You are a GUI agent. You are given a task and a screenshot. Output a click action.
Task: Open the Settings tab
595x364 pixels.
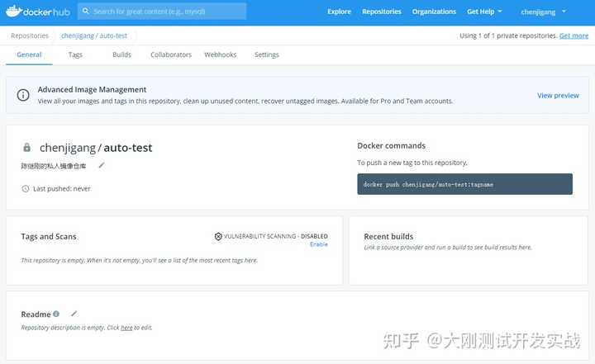pyautogui.click(x=267, y=54)
